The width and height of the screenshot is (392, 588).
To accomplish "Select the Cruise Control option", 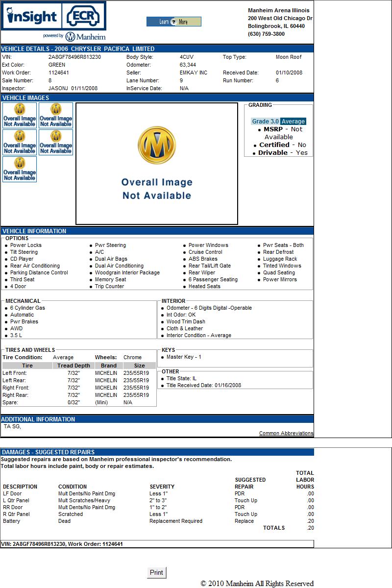I will coord(206,252).
